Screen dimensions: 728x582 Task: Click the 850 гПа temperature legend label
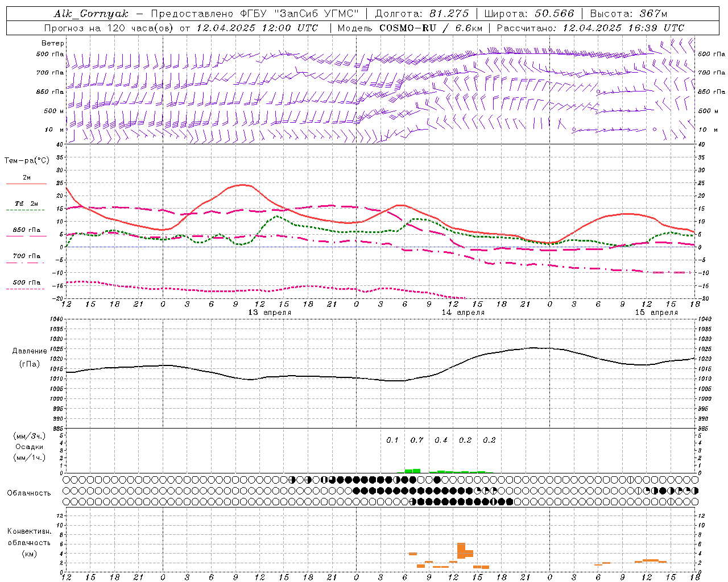[x=27, y=230]
